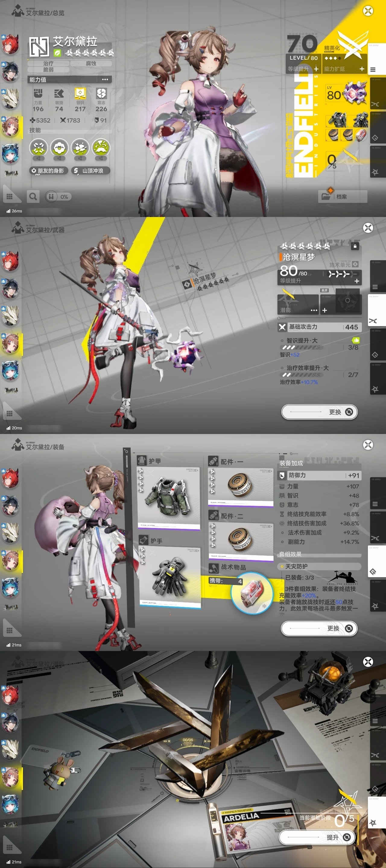Expand 能力扩延 with its plus sign

pyautogui.click(x=362, y=69)
